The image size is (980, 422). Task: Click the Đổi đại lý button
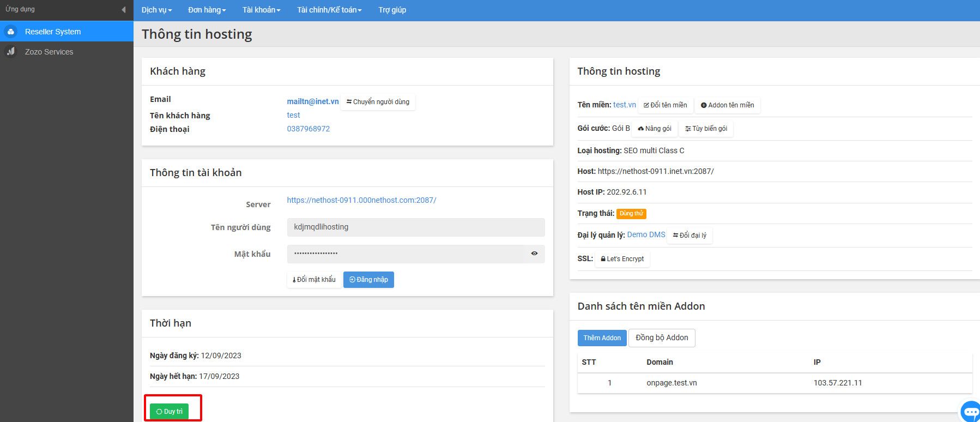click(x=689, y=236)
